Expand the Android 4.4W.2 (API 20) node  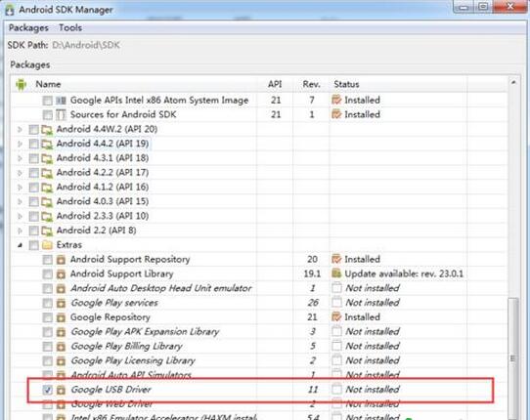click(x=20, y=129)
